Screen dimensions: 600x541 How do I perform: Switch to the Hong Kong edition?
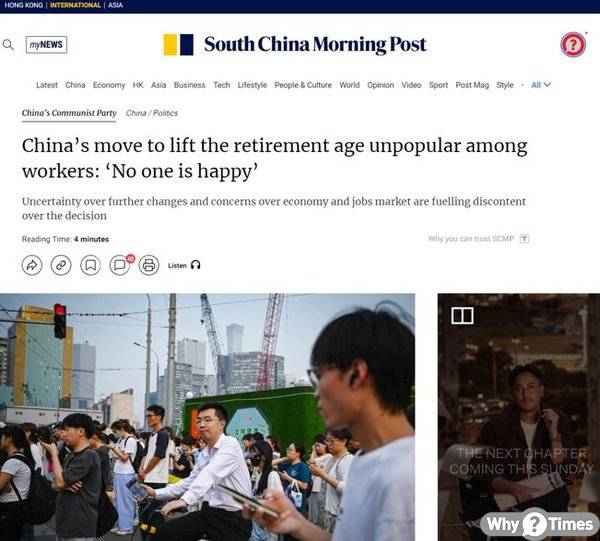pyautogui.click(x=23, y=5)
